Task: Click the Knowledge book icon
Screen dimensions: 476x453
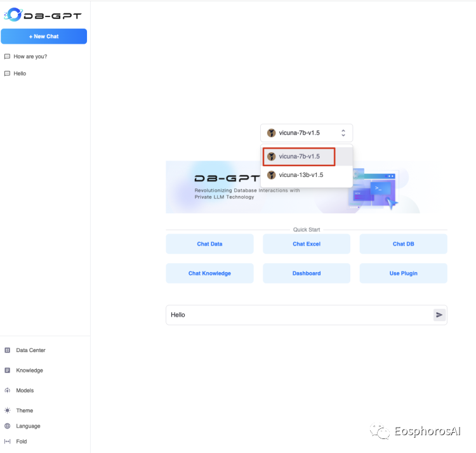Action: [x=8, y=370]
